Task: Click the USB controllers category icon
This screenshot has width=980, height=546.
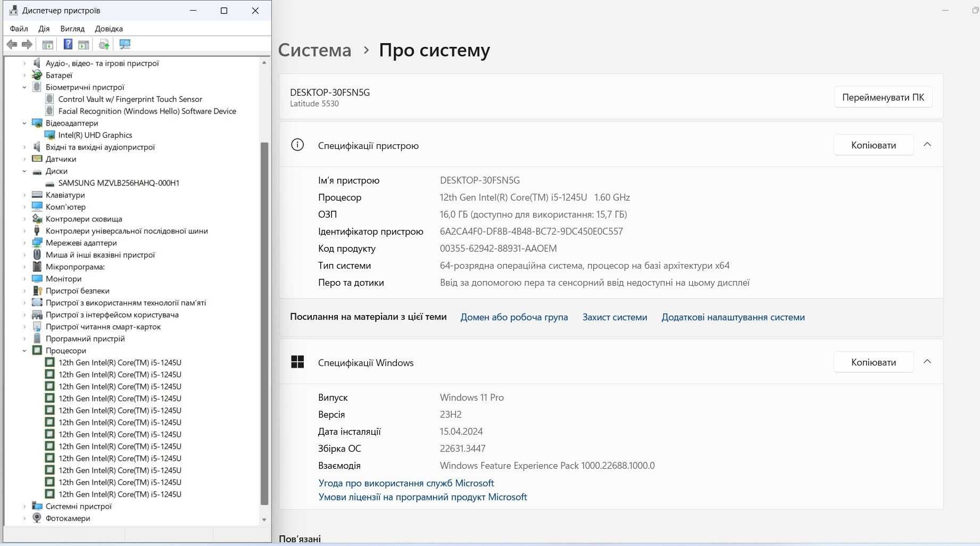Action: point(37,231)
